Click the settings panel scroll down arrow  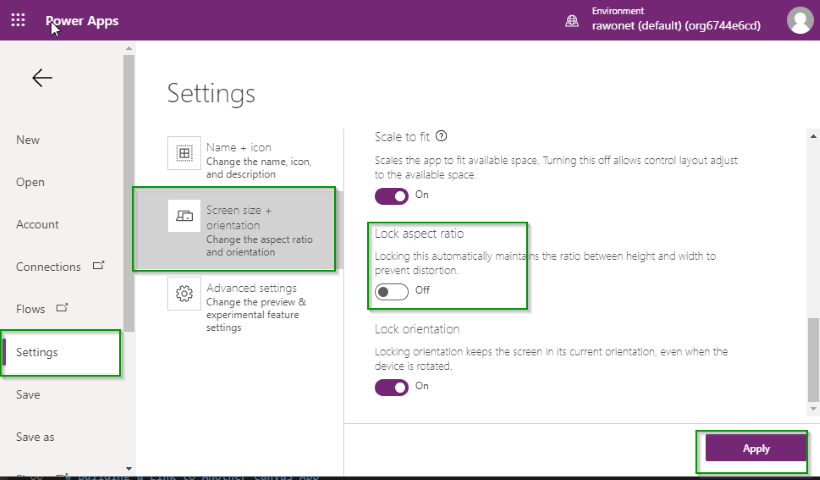813,409
